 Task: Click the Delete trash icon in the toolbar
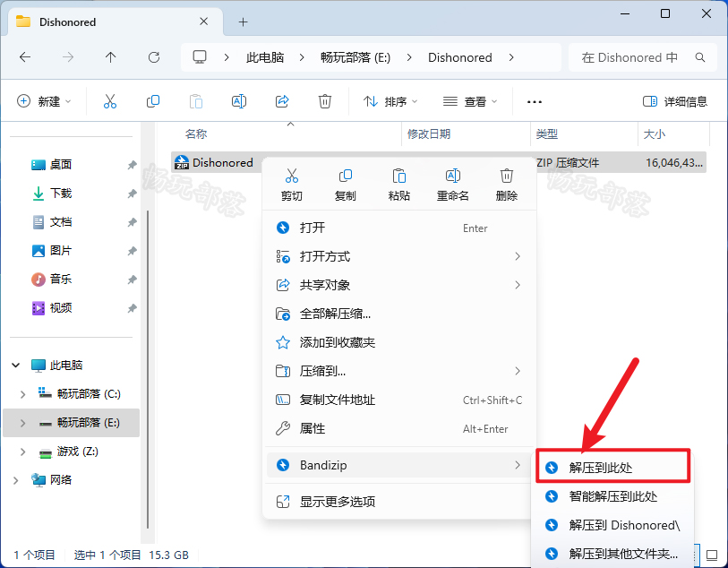324,101
